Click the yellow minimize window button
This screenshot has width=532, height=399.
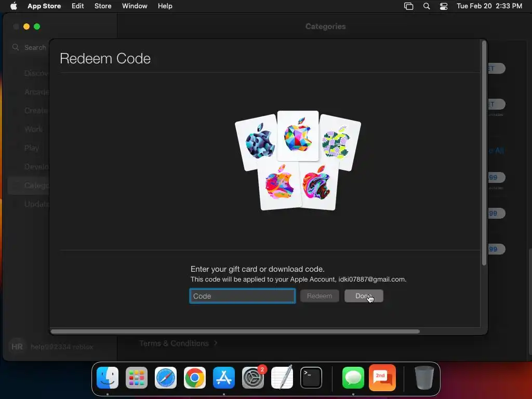[x=26, y=26]
